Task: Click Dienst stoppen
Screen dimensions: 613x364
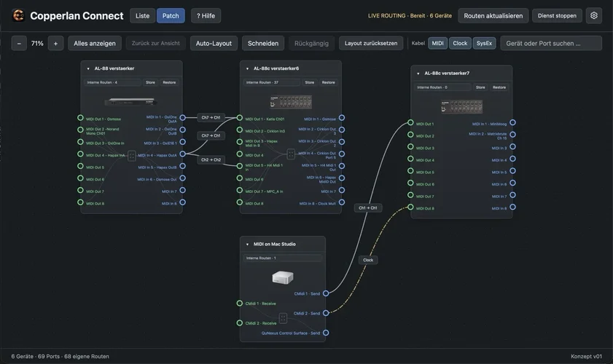Action: tap(557, 15)
